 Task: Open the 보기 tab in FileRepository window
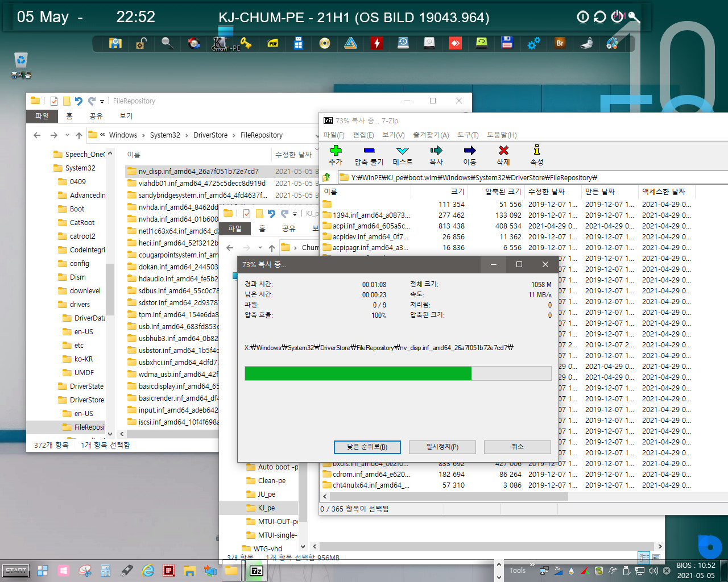point(126,116)
